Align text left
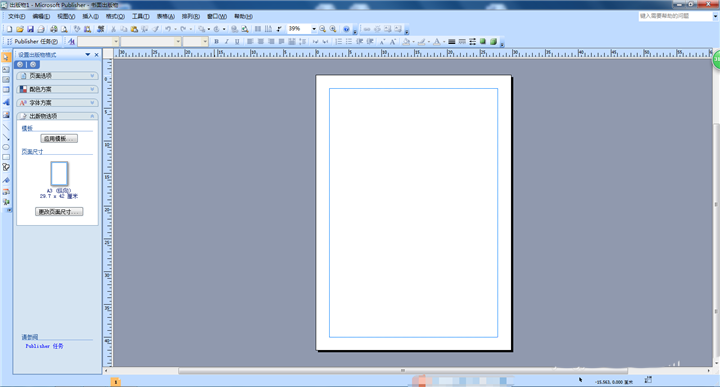This screenshot has height=387, width=720. [x=250, y=42]
